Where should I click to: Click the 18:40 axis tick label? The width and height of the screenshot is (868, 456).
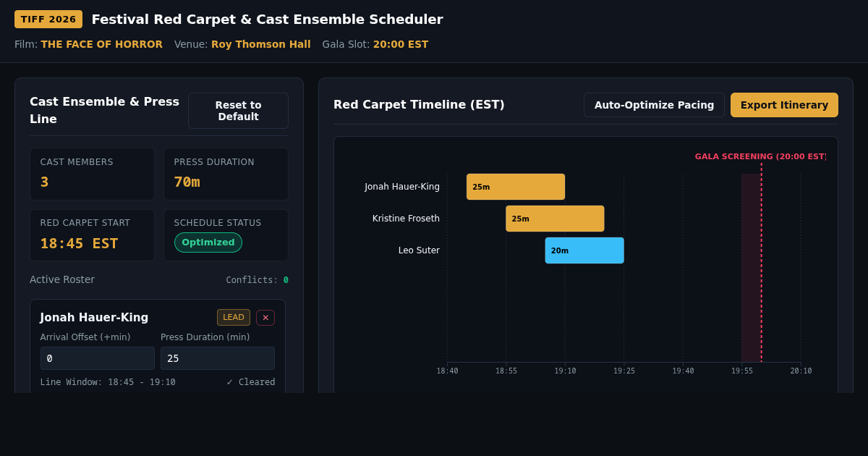pyautogui.click(x=447, y=371)
